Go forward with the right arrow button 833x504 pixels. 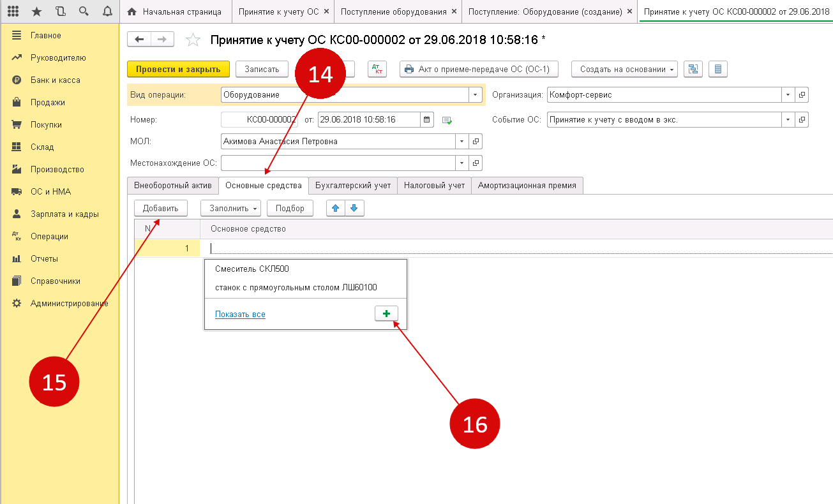pos(162,40)
